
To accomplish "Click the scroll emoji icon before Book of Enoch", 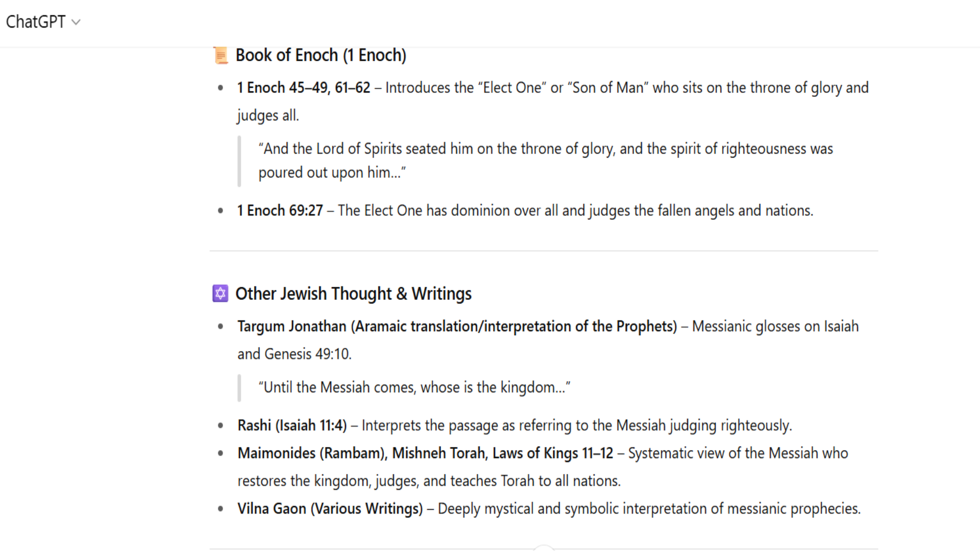I will [220, 55].
